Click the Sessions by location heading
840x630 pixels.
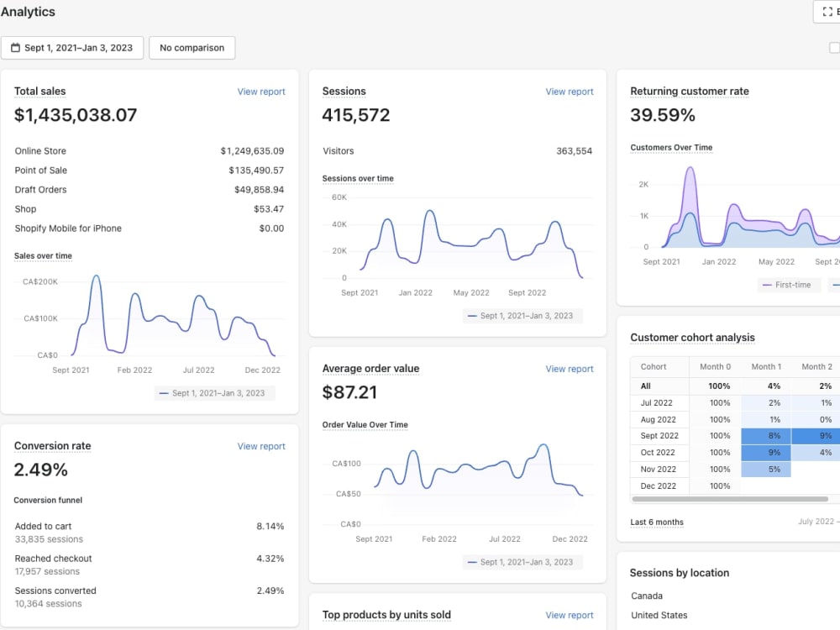click(x=680, y=573)
